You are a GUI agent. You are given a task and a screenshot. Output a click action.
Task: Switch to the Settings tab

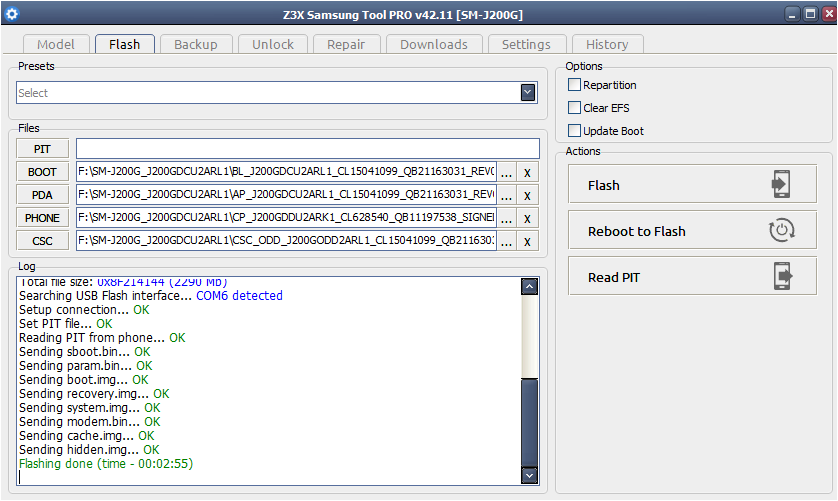(x=526, y=44)
